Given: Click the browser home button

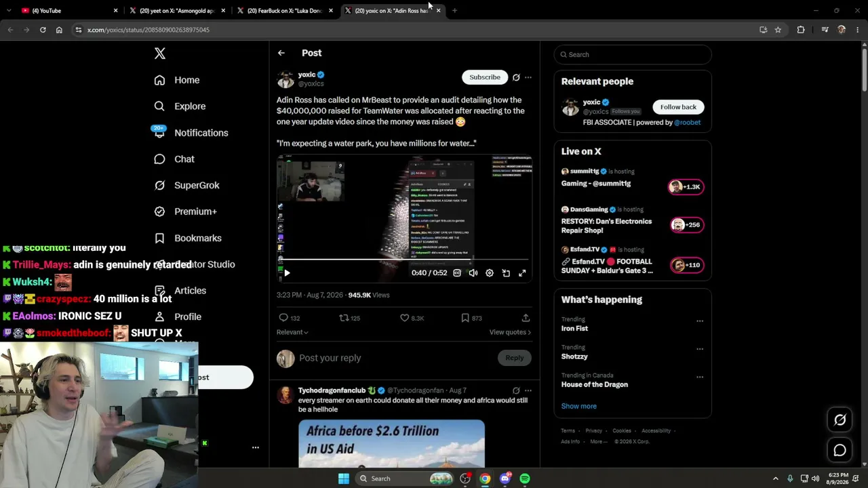Looking at the screenshot, I should (x=59, y=30).
